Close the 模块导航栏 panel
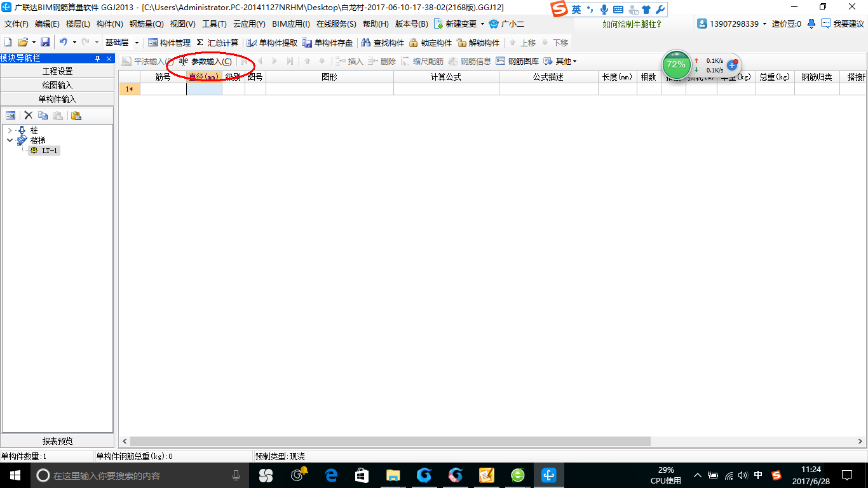 pyautogui.click(x=109, y=58)
